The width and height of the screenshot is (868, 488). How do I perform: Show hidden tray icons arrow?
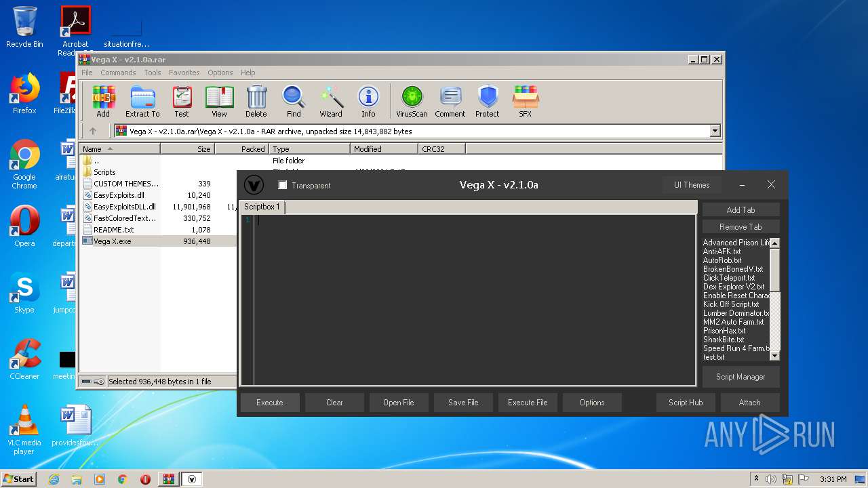(x=756, y=479)
